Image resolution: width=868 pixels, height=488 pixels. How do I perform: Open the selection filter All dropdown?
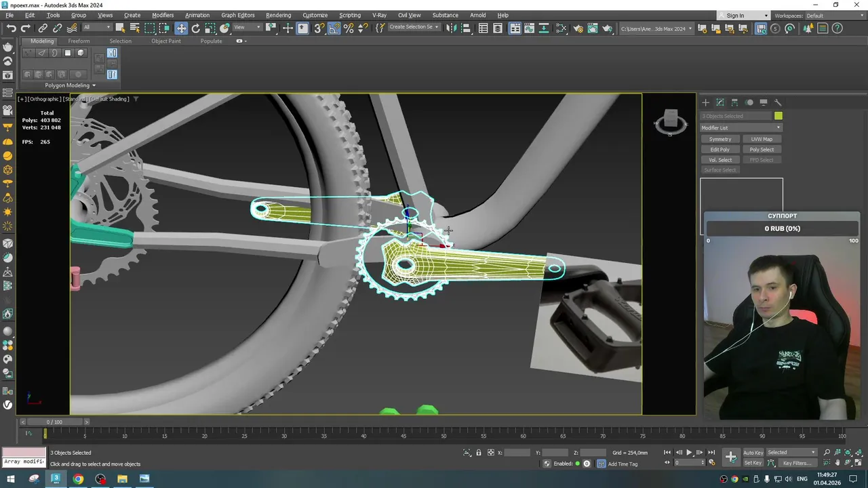click(x=97, y=28)
